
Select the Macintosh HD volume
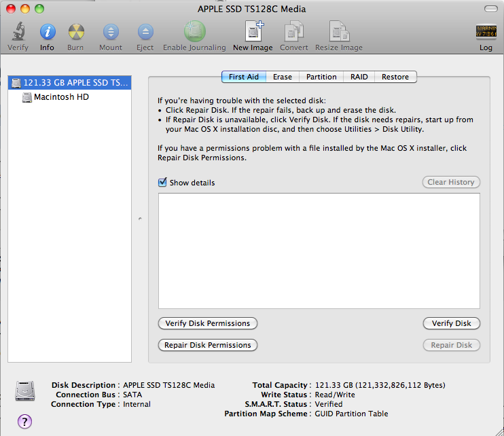click(69, 96)
